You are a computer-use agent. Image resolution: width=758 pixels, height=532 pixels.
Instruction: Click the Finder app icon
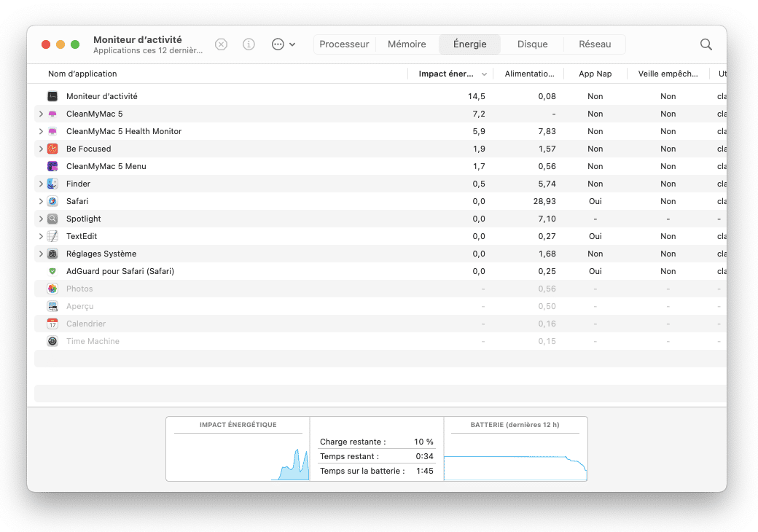52,184
